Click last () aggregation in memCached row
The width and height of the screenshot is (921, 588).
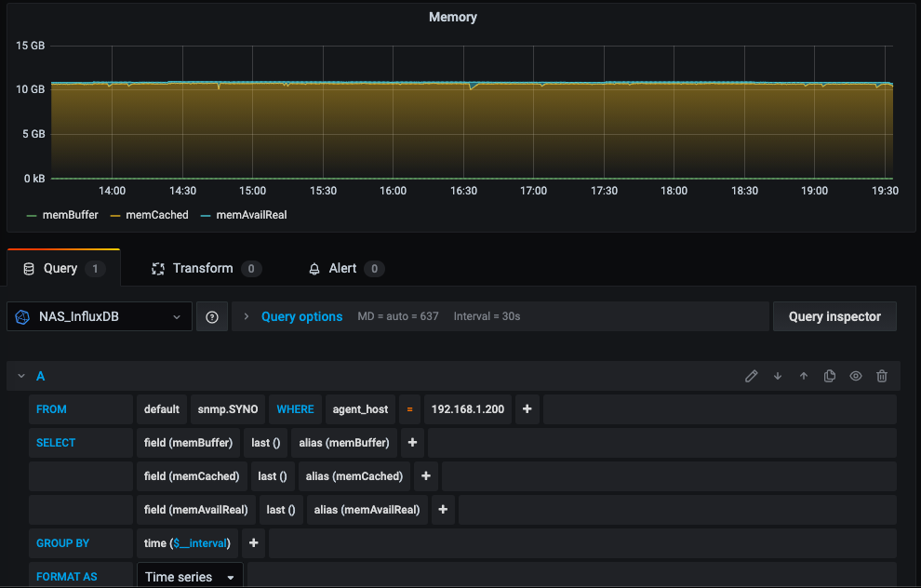273,476
